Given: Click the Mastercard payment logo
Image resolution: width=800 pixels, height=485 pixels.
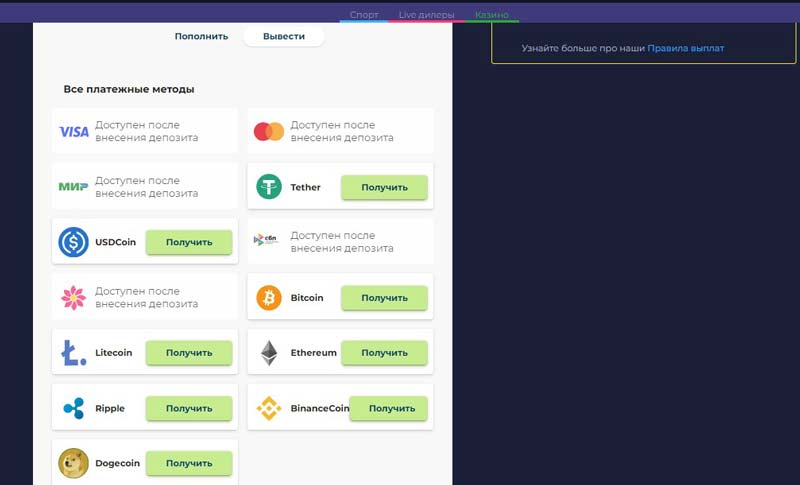Looking at the screenshot, I should pyautogui.click(x=269, y=132).
